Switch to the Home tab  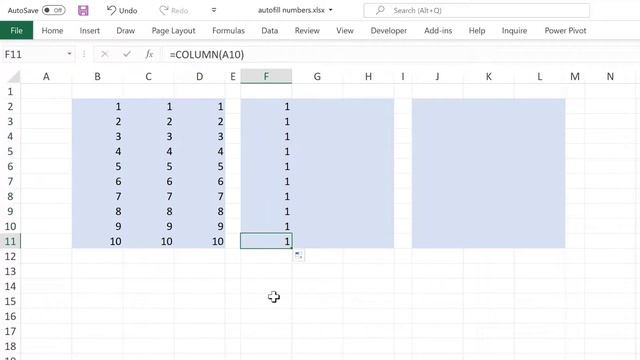click(52, 31)
